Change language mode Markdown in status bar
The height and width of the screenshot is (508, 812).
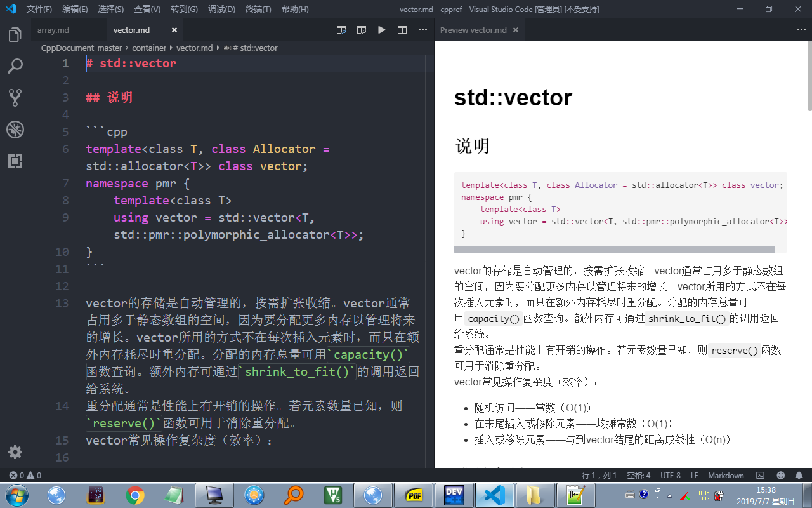pyautogui.click(x=726, y=475)
